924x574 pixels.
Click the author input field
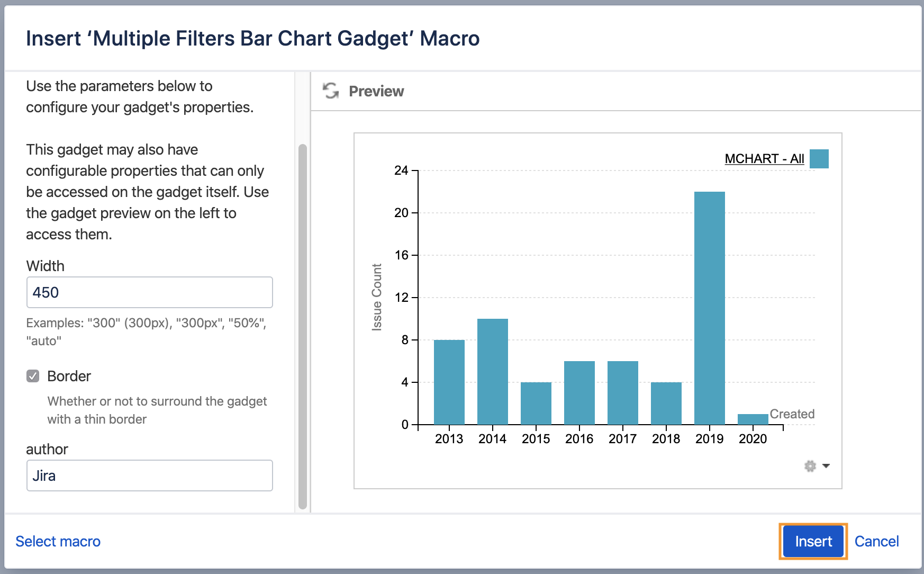(149, 476)
